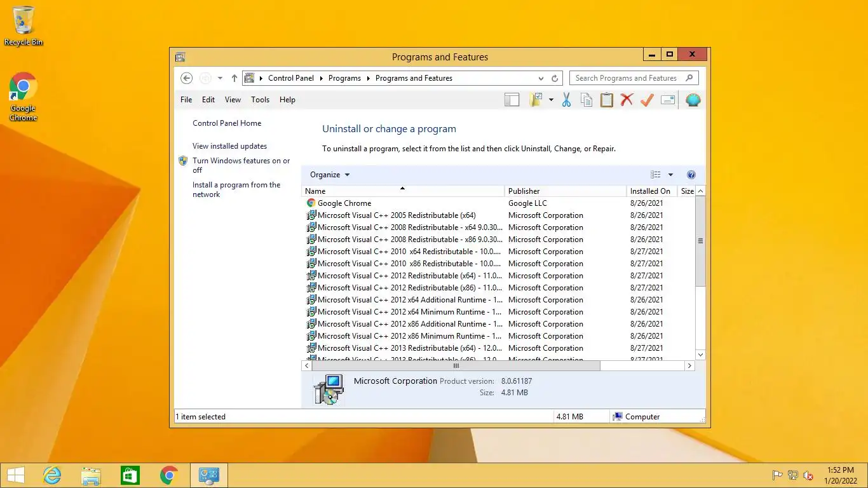The width and height of the screenshot is (868, 488).
Task: Click the Copy toolbar icon
Action: [587, 100]
